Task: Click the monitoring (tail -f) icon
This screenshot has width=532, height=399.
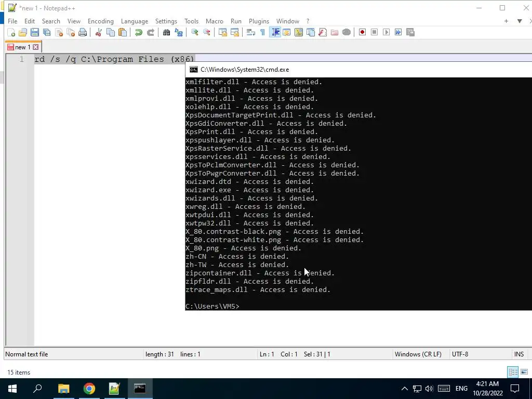Action: (x=347, y=32)
